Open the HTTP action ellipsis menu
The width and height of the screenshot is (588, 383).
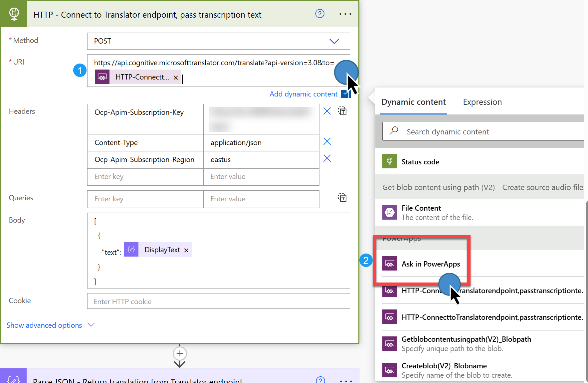point(345,14)
